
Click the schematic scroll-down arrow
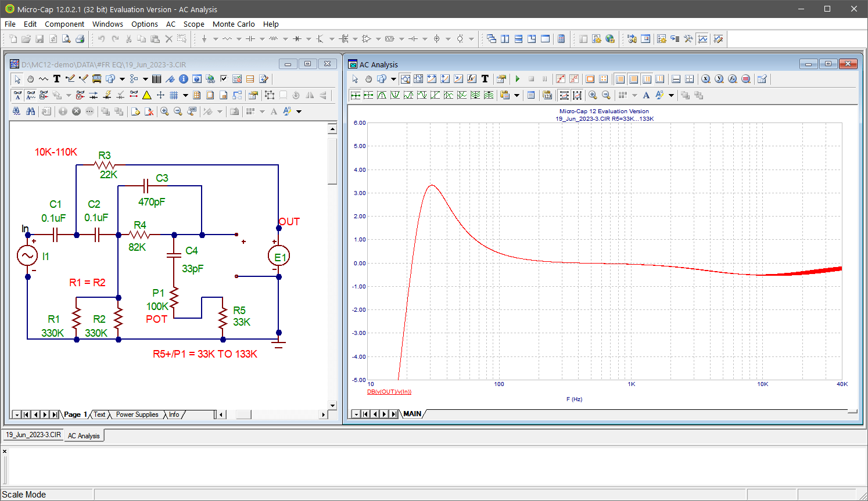332,405
